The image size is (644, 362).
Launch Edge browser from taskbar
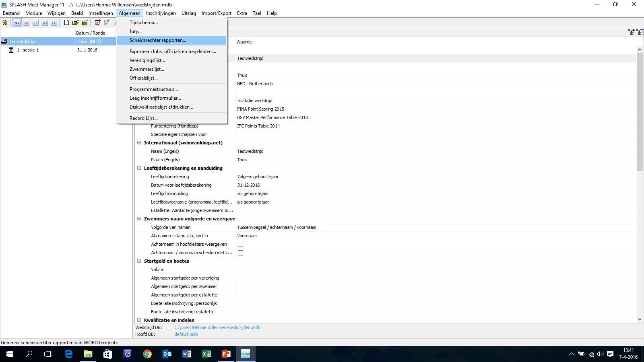(68, 354)
